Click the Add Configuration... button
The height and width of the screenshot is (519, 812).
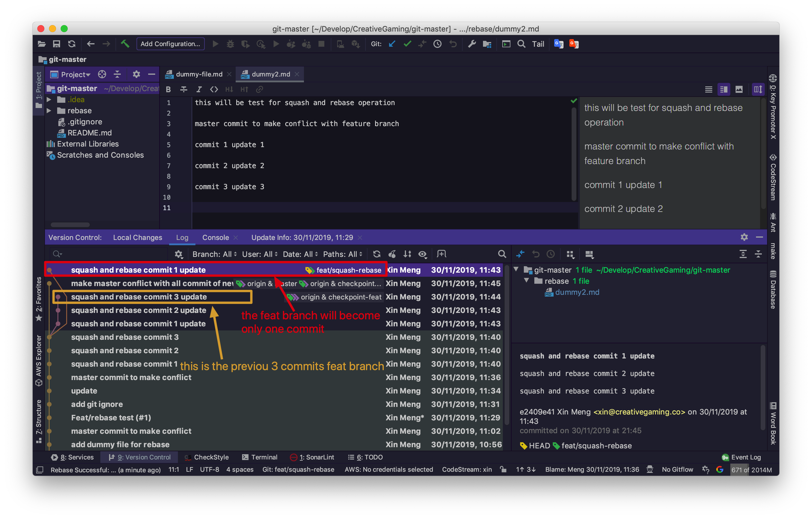170,44
